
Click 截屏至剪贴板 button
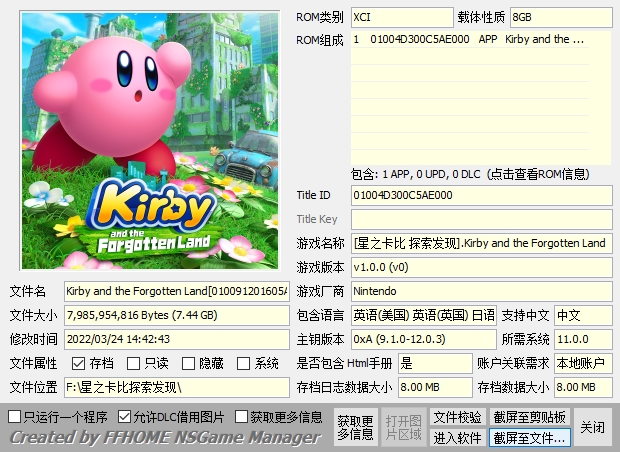click(530, 417)
